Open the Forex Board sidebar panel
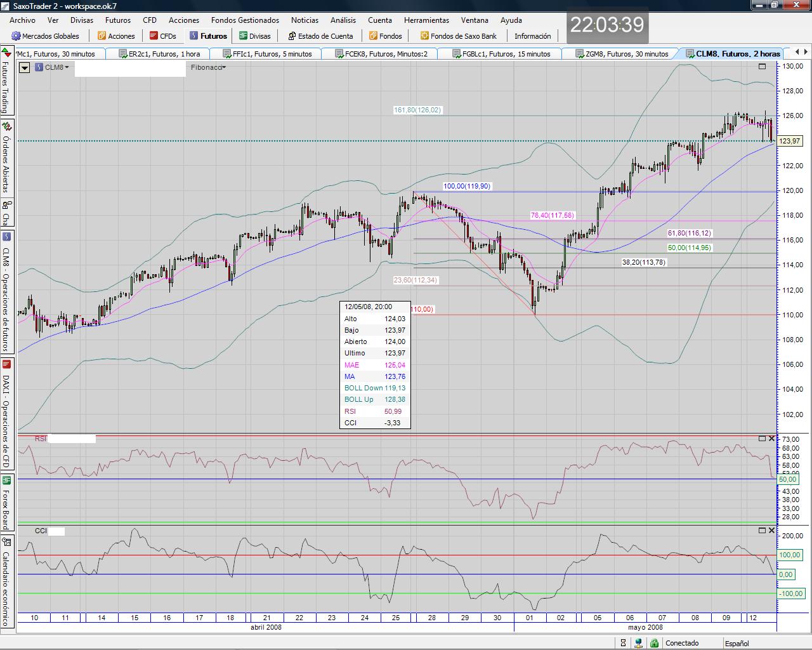812x650 pixels. point(6,503)
